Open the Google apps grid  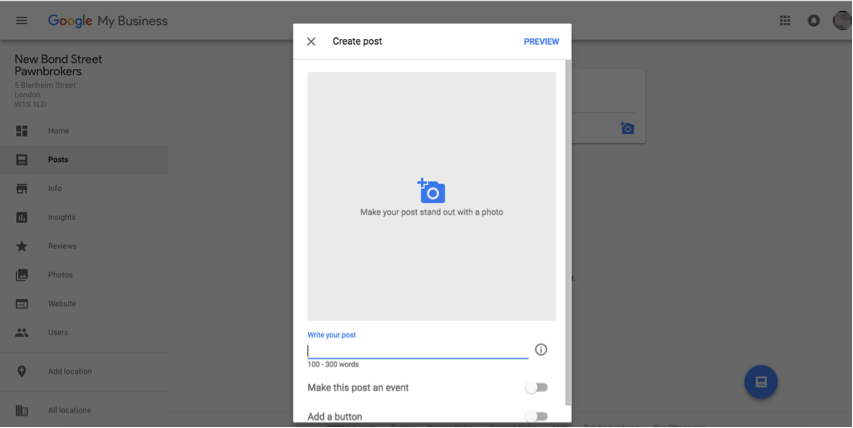[x=784, y=21]
